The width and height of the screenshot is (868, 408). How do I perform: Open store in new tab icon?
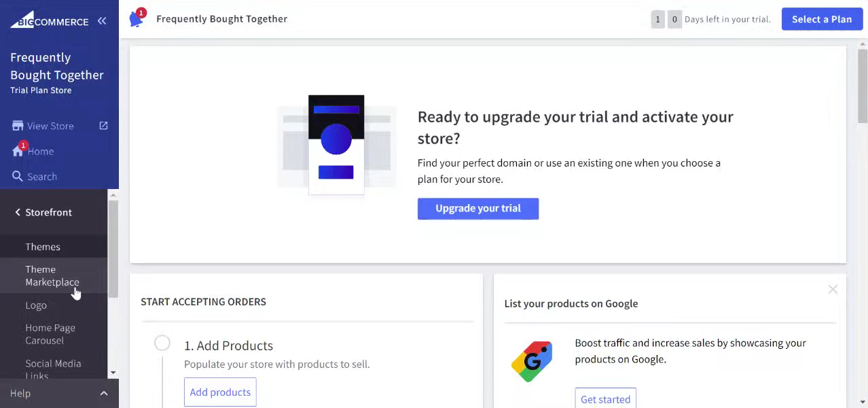coord(103,126)
